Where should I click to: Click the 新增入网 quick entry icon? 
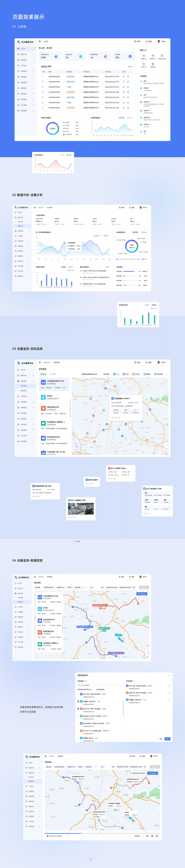click(x=144, y=56)
